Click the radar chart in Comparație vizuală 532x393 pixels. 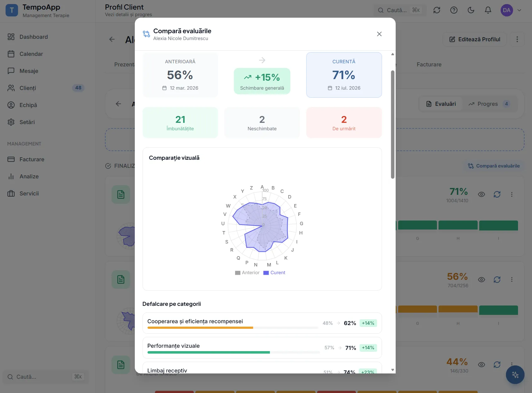pos(262,226)
